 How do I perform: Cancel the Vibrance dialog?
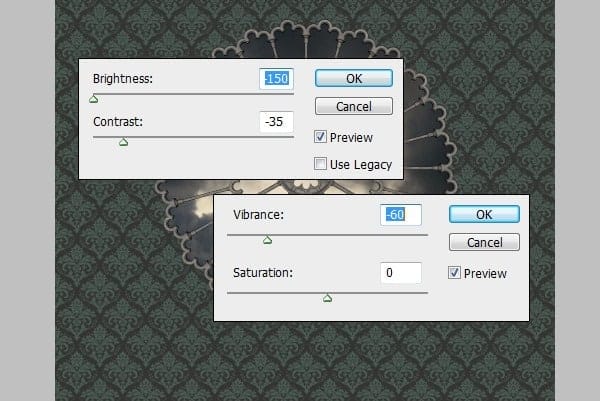pyautogui.click(x=484, y=243)
